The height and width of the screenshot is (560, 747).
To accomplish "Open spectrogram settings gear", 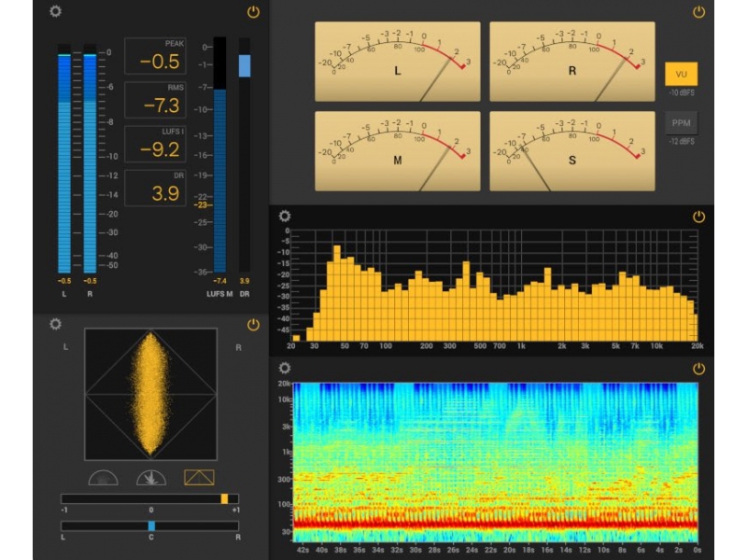I will point(285,368).
